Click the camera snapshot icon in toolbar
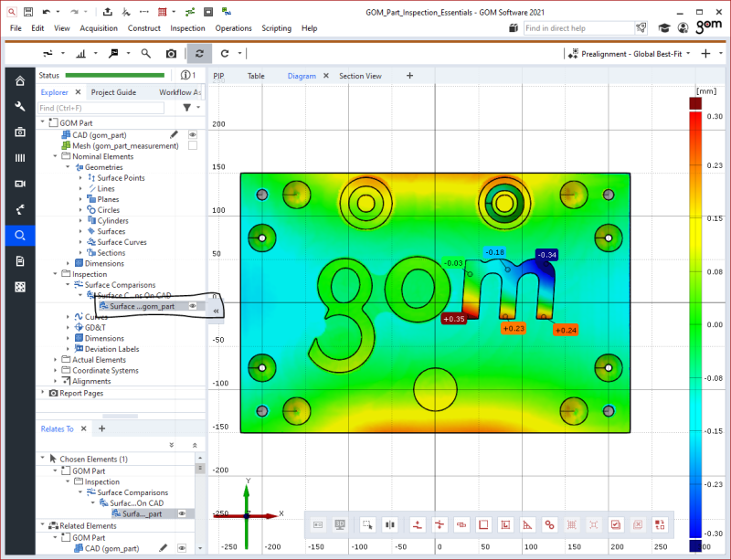 pos(171,54)
